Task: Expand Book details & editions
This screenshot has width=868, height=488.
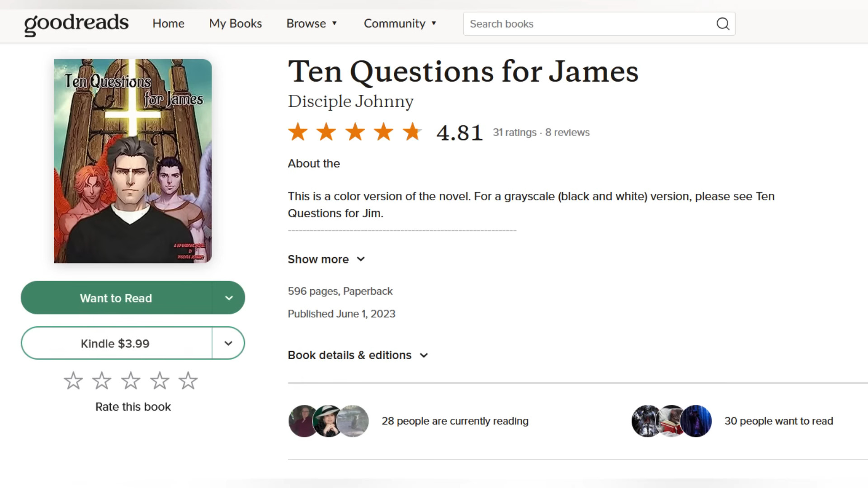Action: click(358, 355)
